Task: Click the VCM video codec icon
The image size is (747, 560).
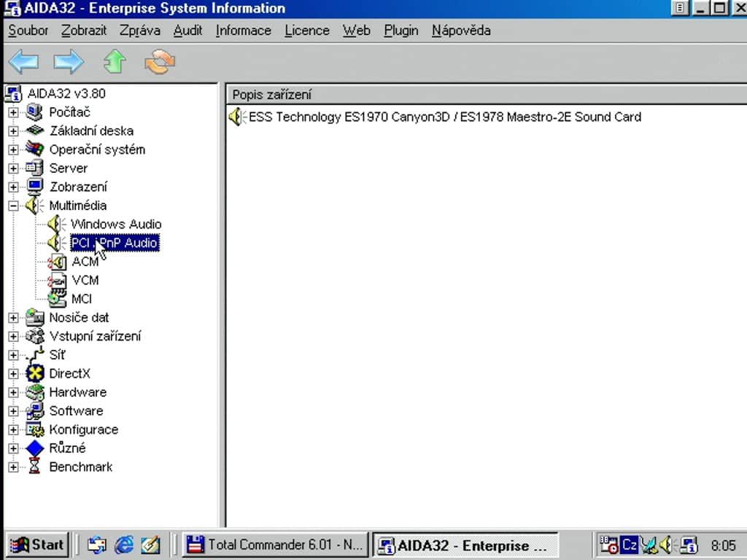Action: pyautogui.click(x=57, y=280)
